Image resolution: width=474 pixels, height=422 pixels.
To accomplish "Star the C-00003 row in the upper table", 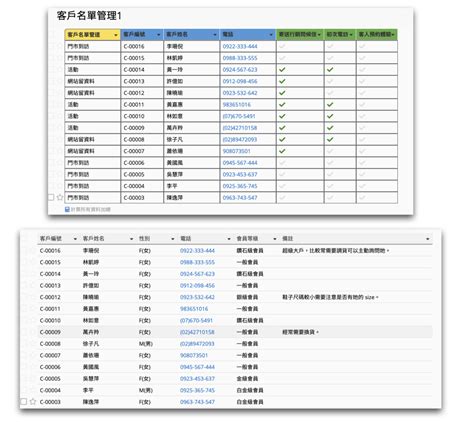I will 60,197.
